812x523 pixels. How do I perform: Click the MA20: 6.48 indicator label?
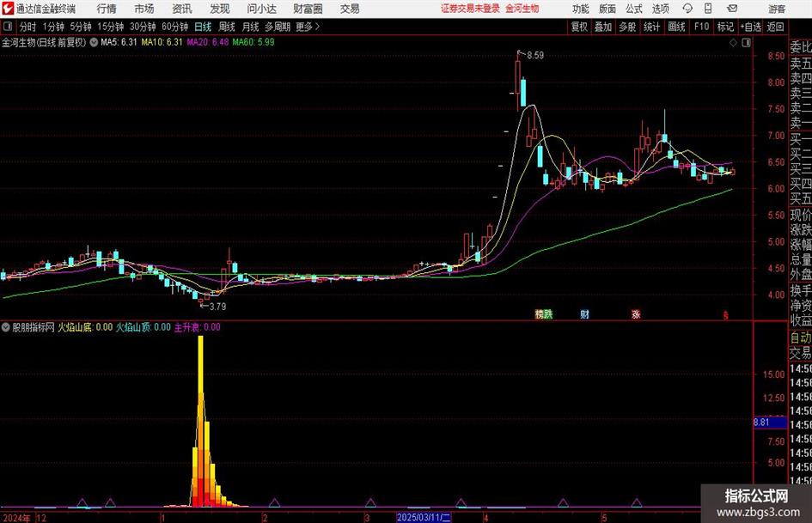tap(208, 42)
